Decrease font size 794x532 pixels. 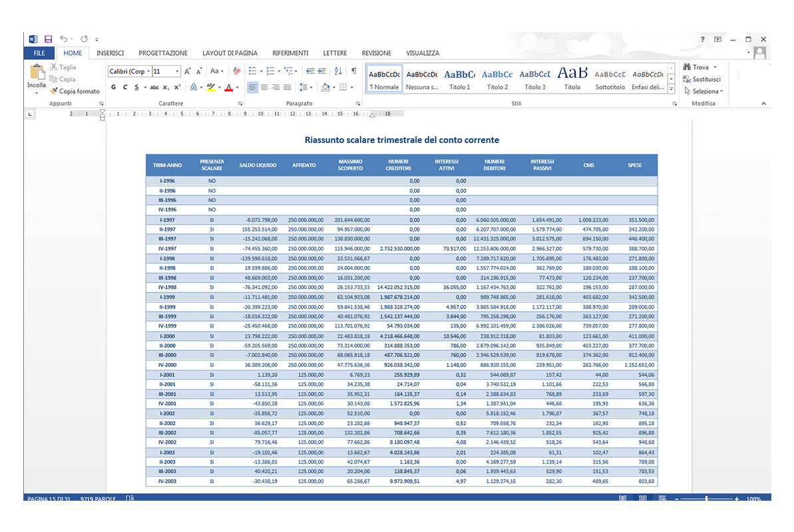coord(199,71)
